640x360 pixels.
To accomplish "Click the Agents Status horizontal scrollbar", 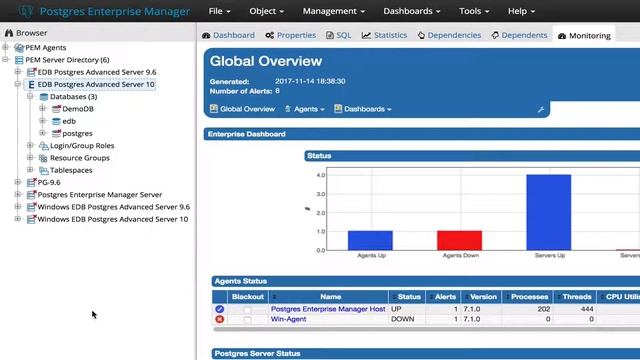I will [426, 329].
